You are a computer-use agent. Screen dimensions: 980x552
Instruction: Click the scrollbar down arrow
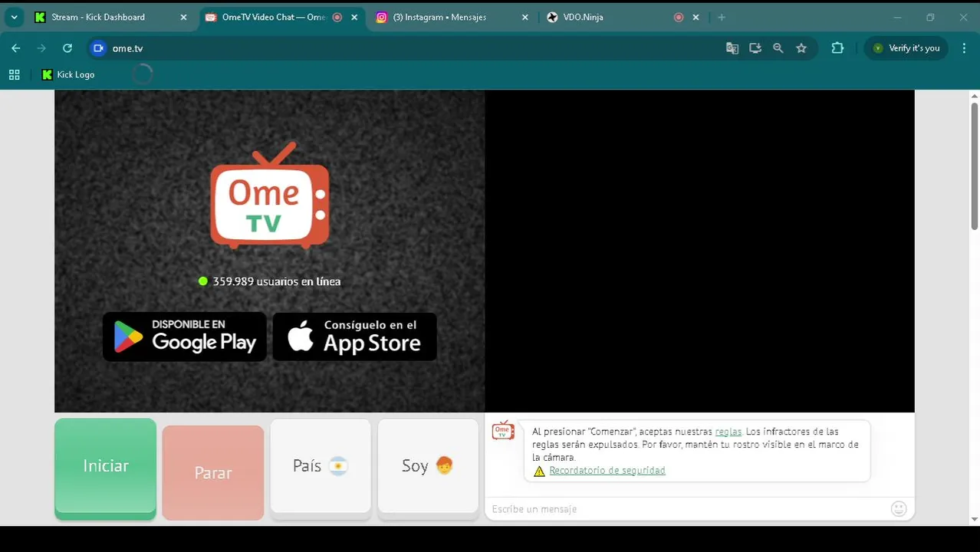pyautogui.click(x=975, y=519)
